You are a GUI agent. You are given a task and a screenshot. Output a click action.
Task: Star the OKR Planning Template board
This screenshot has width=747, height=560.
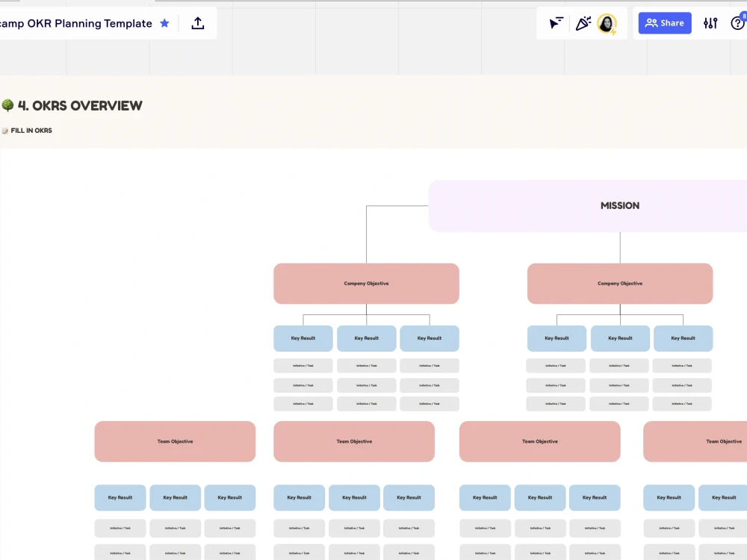pos(164,23)
